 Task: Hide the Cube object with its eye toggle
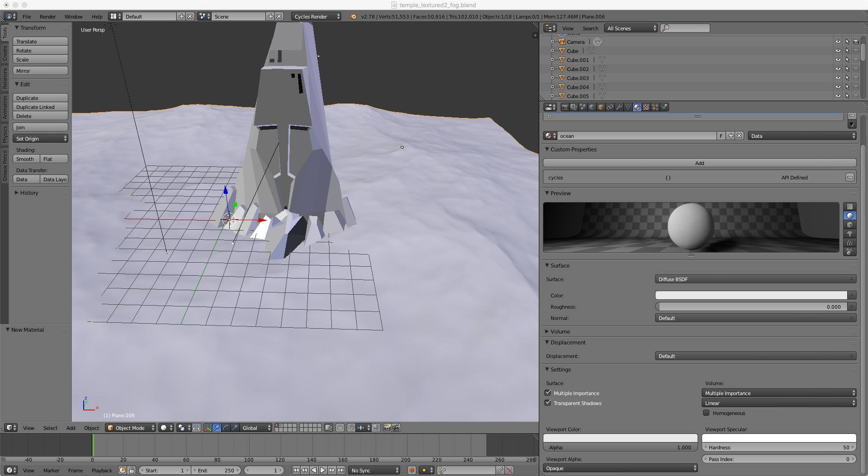tap(839, 51)
